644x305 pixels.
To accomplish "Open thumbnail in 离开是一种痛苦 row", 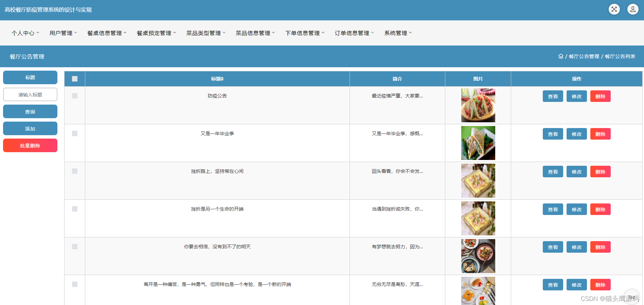I will pos(478,291).
